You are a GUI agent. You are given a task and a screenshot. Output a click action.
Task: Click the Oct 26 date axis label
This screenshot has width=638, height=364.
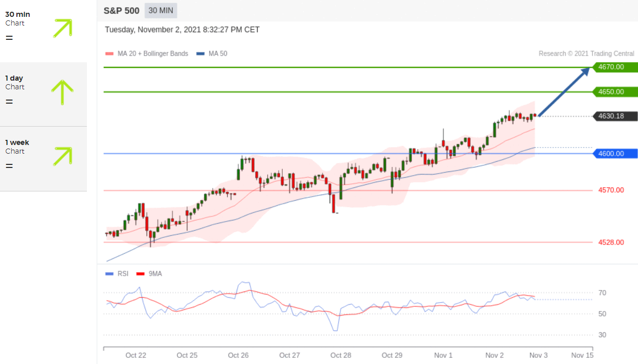coord(238,355)
